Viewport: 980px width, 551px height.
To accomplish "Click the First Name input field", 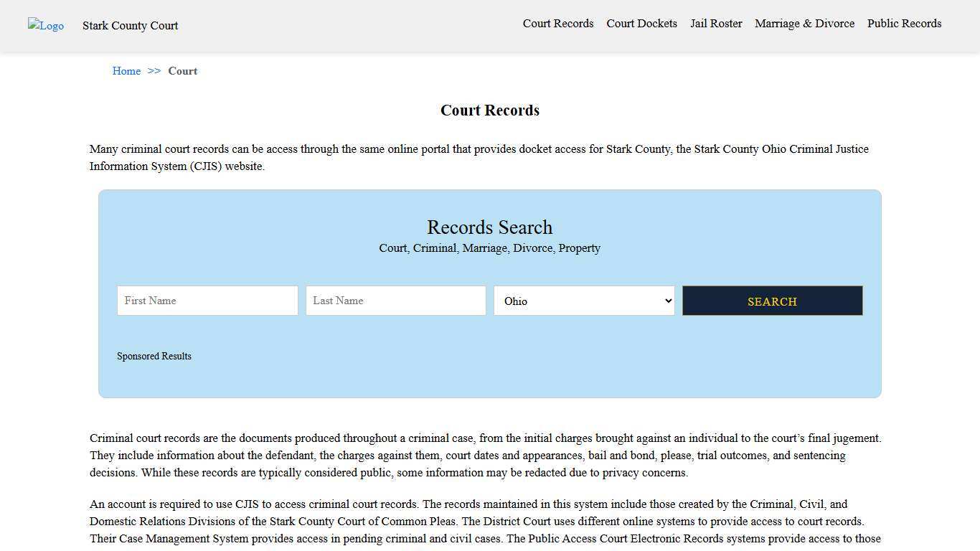I will [x=207, y=301].
